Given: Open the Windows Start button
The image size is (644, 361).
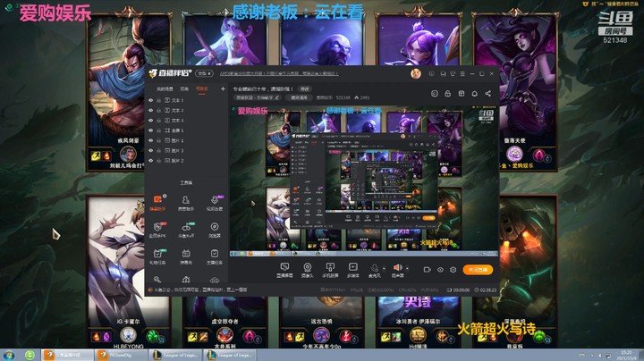Looking at the screenshot, I should pos(8,355).
